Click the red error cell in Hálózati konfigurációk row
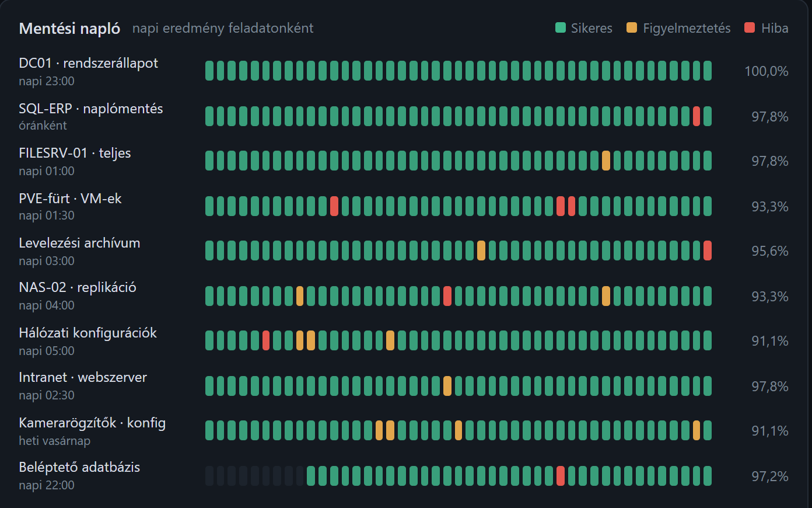Image resolution: width=812 pixels, height=508 pixels. point(266,340)
